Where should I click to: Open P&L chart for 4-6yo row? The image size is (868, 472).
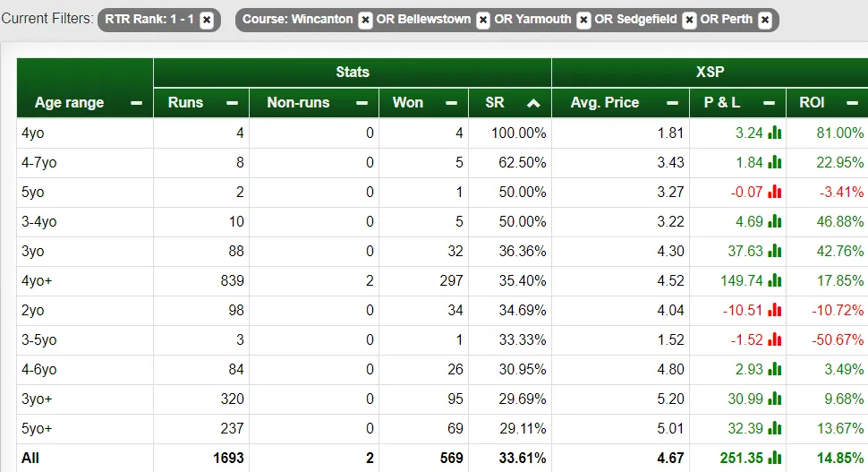pos(774,369)
